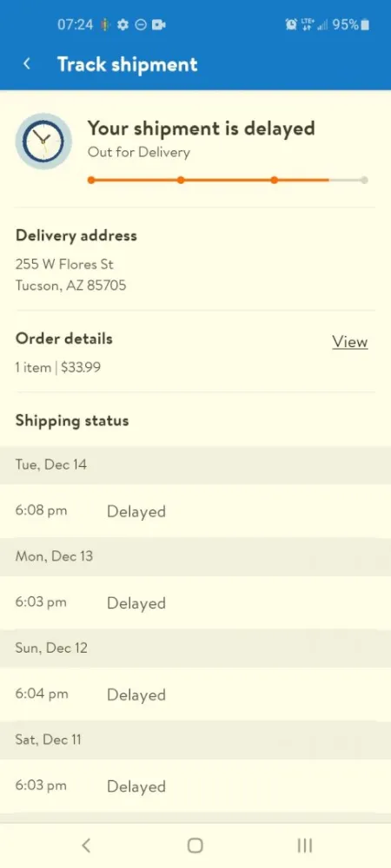Select the 6:08 pm Delayed entry
The height and width of the screenshot is (868, 391).
tap(195, 511)
